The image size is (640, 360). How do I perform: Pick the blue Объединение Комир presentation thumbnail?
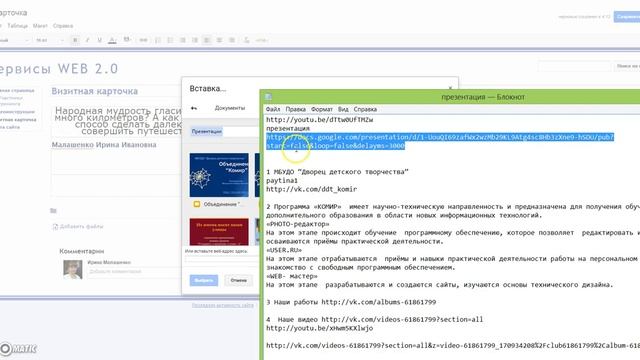pyautogui.click(x=219, y=175)
